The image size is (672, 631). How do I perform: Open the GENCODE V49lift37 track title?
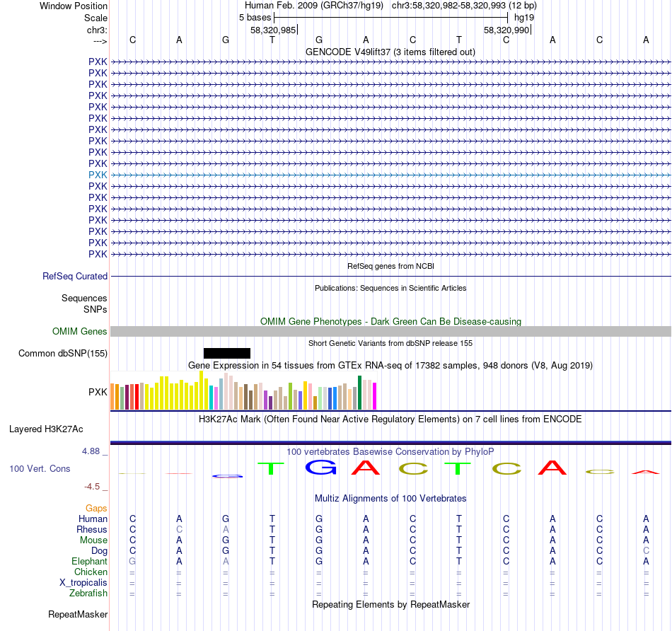point(390,52)
